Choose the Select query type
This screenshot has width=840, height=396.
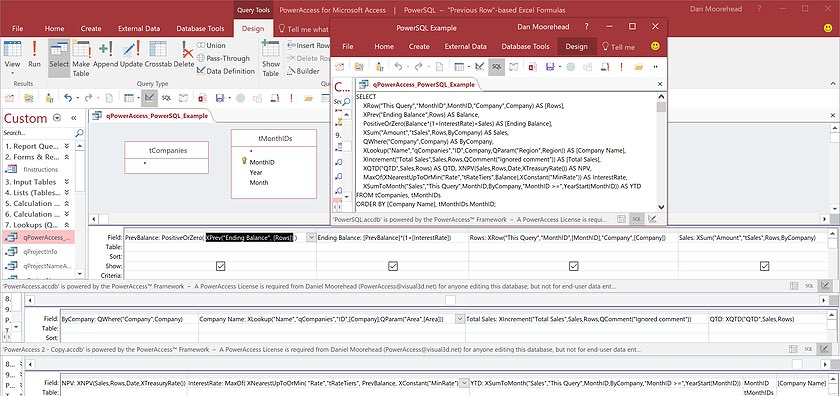[x=59, y=57]
